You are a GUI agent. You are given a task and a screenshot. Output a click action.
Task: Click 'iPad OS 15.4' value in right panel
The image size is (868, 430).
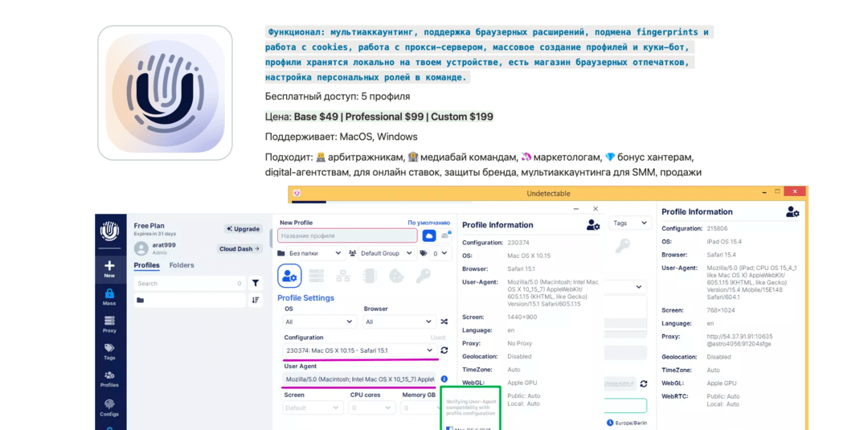click(x=725, y=242)
